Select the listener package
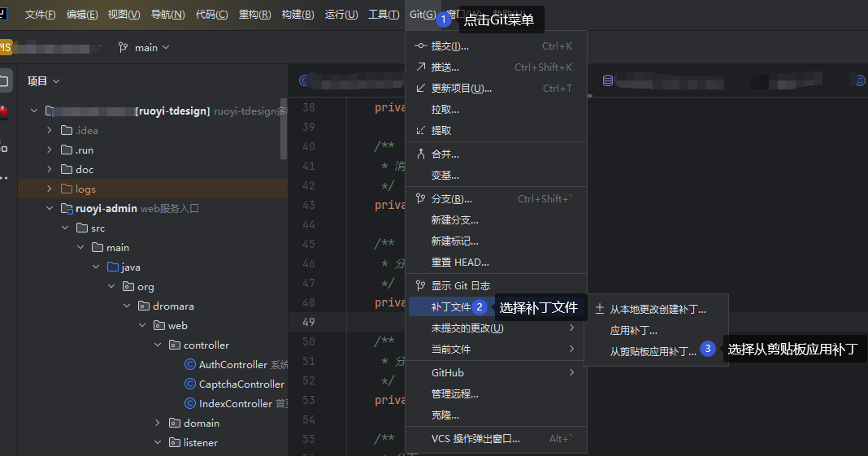This screenshot has width=868, height=456. [193, 443]
